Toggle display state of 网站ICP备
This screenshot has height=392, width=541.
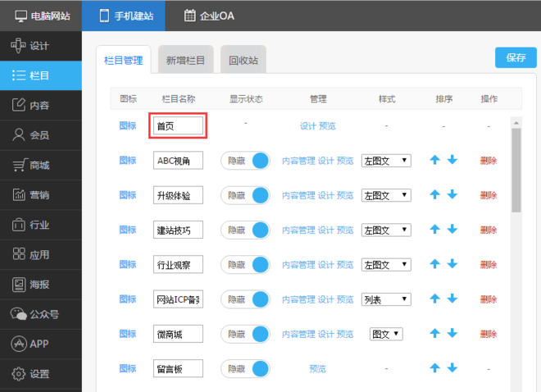pos(245,299)
